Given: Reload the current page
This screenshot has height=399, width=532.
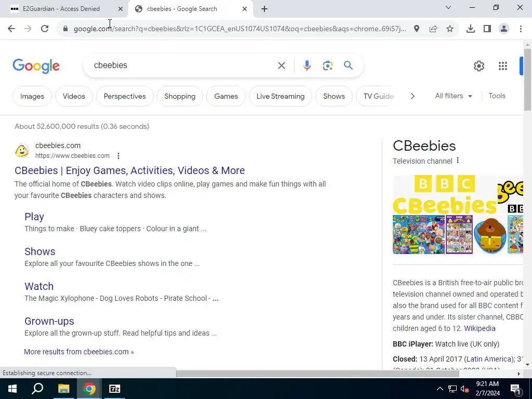Looking at the screenshot, I should (45, 29).
